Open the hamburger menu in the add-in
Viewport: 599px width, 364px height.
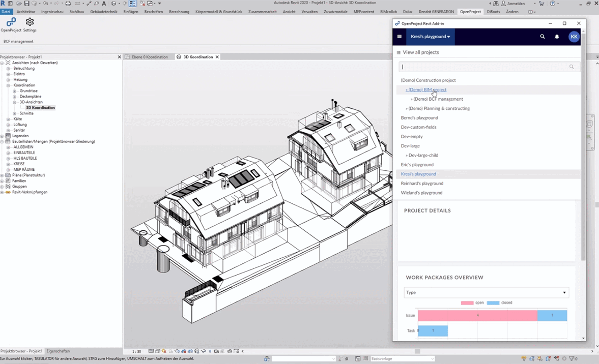(399, 37)
